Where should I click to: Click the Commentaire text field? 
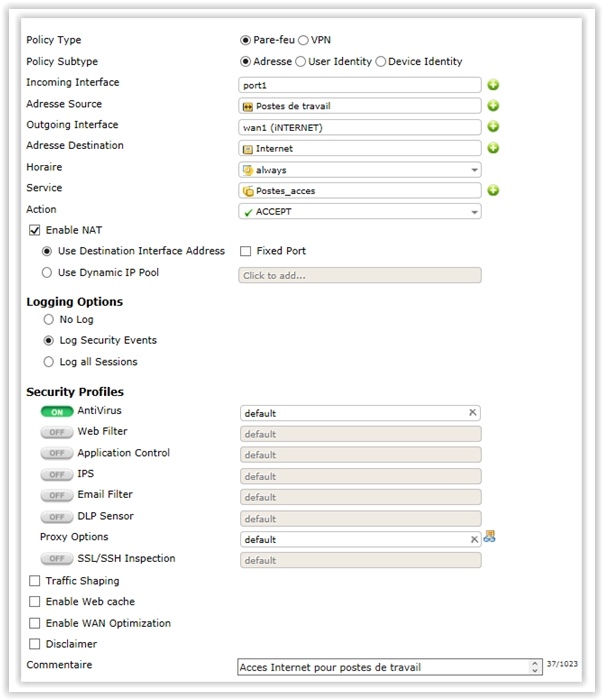pos(381,667)
